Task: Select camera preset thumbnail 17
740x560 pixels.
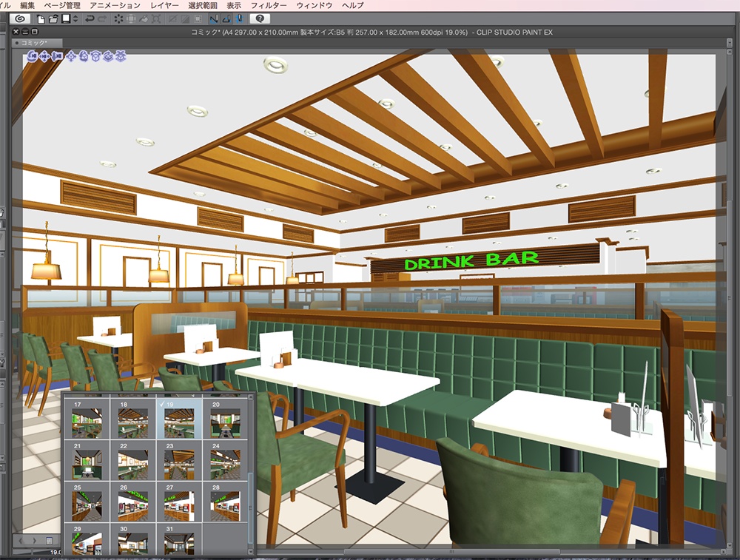Action: [87, 419]
